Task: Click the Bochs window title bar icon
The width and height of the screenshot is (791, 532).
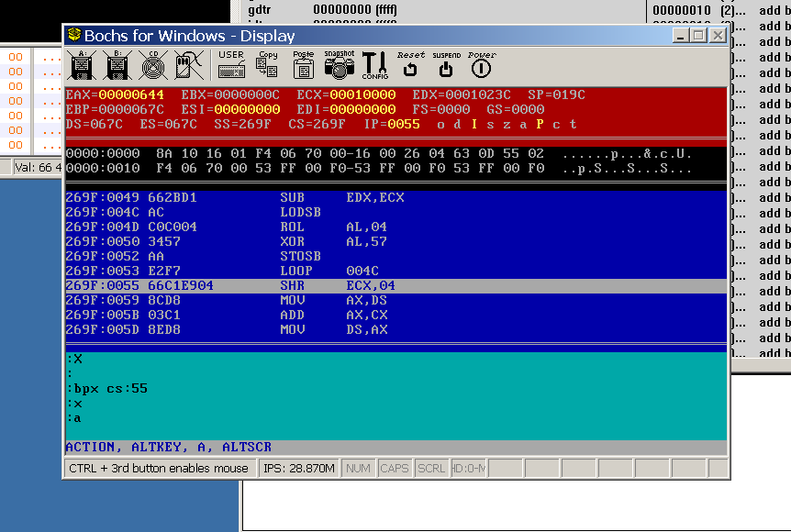Action: (74, 36)
